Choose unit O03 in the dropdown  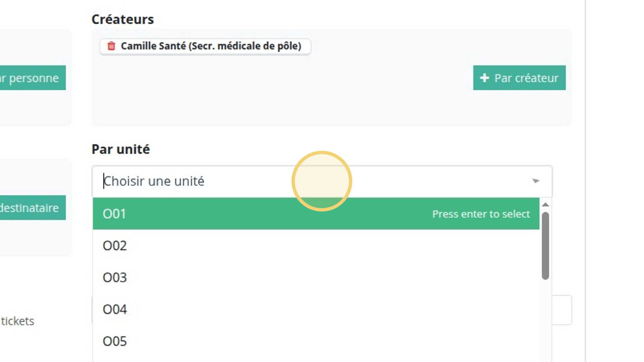(x=316, y=278)
